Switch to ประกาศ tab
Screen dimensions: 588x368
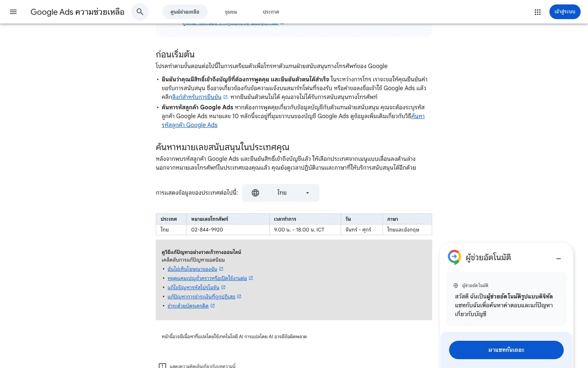click(x=271, y=12)
